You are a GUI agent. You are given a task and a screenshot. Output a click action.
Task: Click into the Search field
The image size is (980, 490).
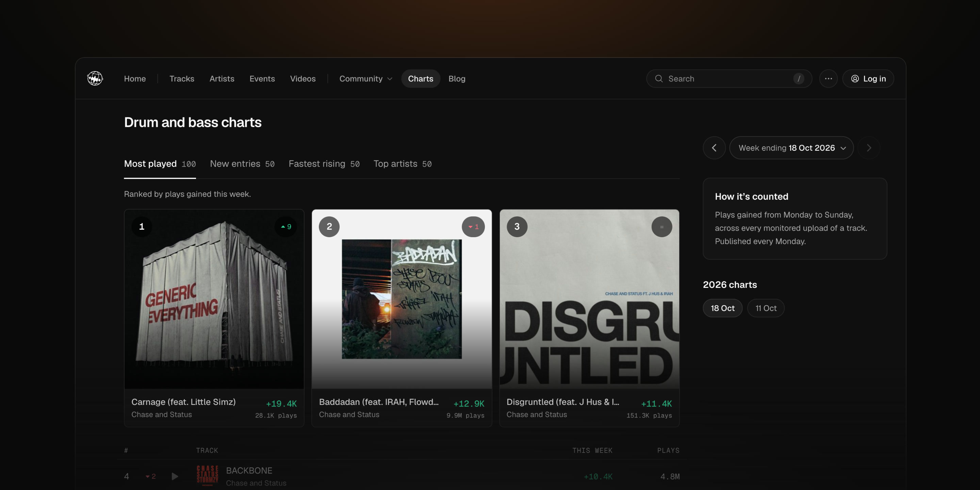tap(729, 78)
